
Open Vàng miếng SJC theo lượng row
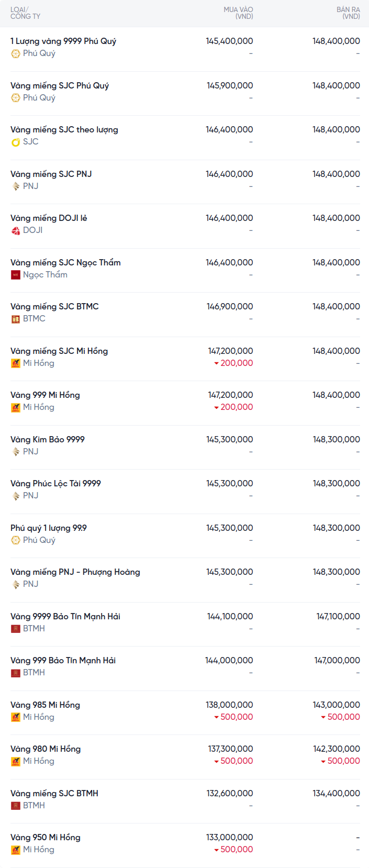pos(64,130)
